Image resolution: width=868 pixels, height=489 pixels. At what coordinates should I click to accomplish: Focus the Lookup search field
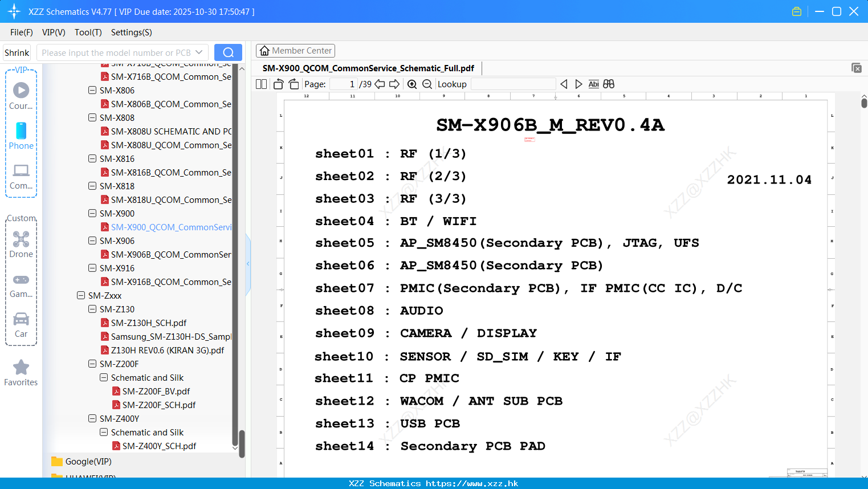pyautogui.click(x=513, y=84)
